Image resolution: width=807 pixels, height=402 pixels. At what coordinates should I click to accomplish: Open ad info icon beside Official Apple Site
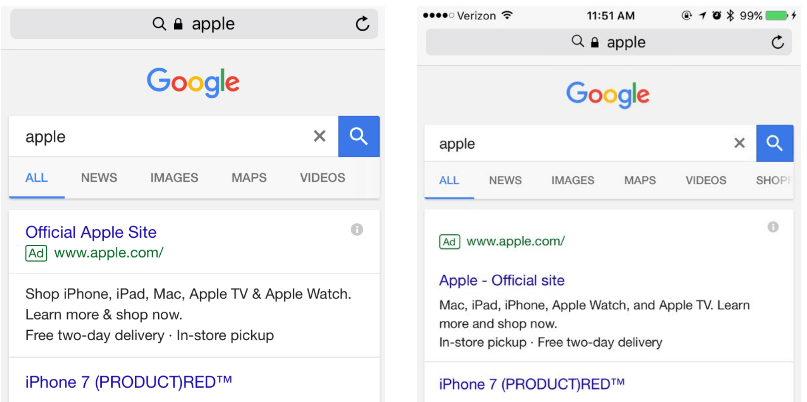357,230
